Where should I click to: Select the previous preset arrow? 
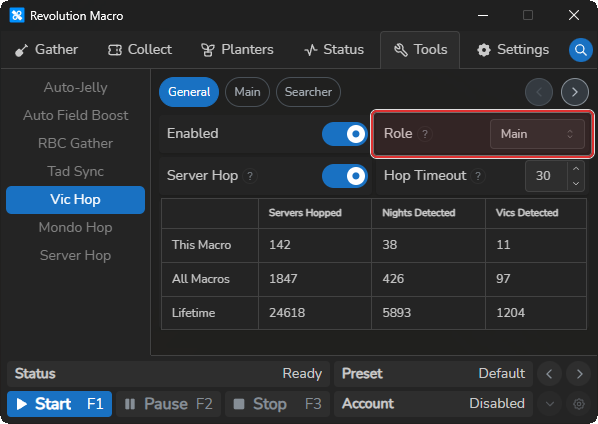pos(549,374)
